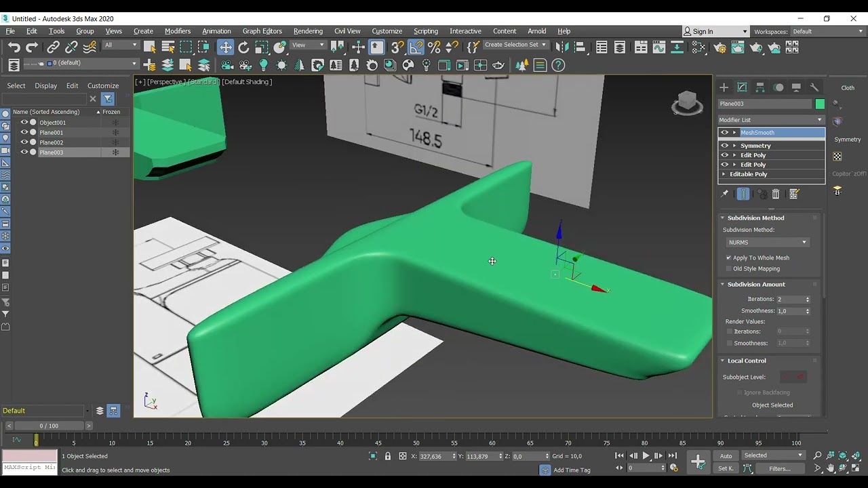This screenshot has width=868, height=488.
Task: Open the Customize tab in Scene Explorer
Action: click(x=103, y=86)
